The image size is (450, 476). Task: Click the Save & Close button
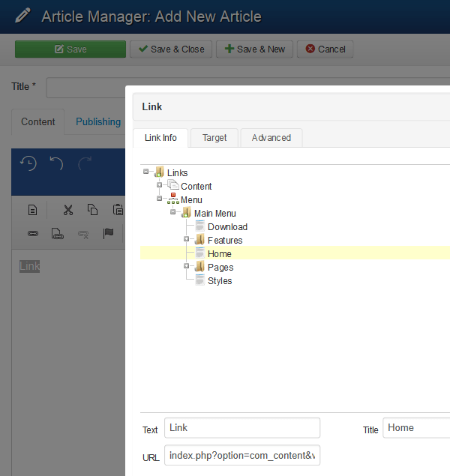(x=171, y=49)
